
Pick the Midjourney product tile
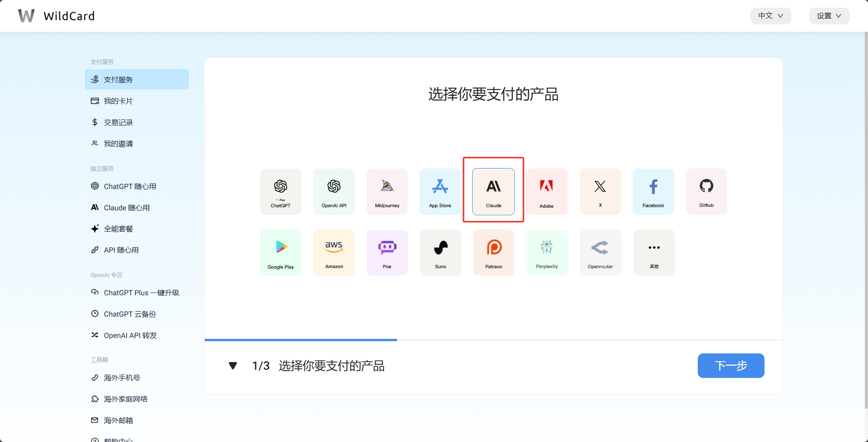(x=387, y=192)
